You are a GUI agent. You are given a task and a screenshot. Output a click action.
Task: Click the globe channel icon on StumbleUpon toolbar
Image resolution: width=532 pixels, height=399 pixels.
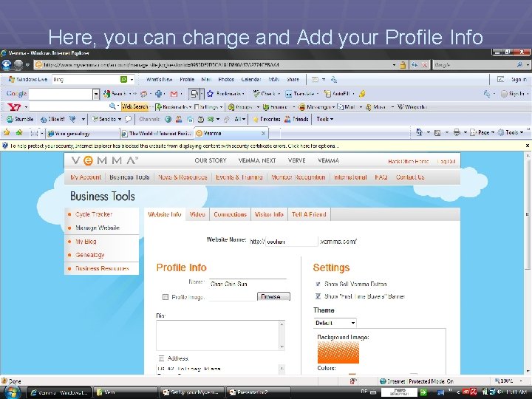point(168,119)
